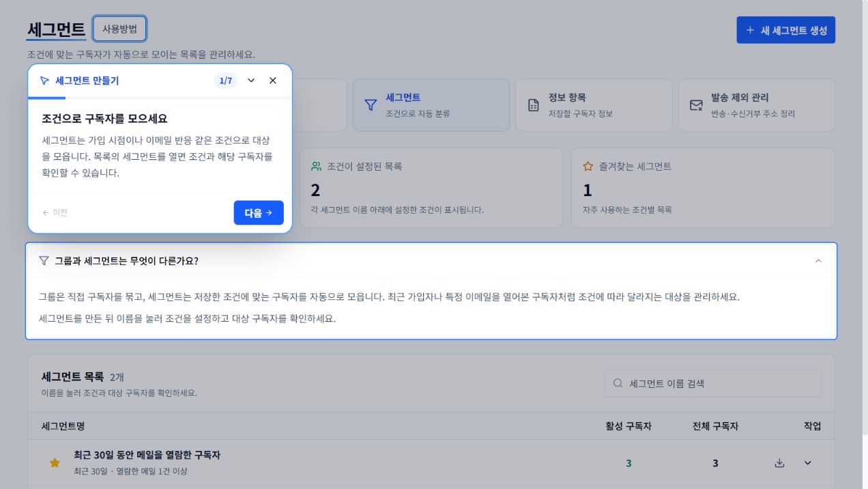Click the star icon in 즐겨찾는 세그먼트 card

[x=588, y=166]
